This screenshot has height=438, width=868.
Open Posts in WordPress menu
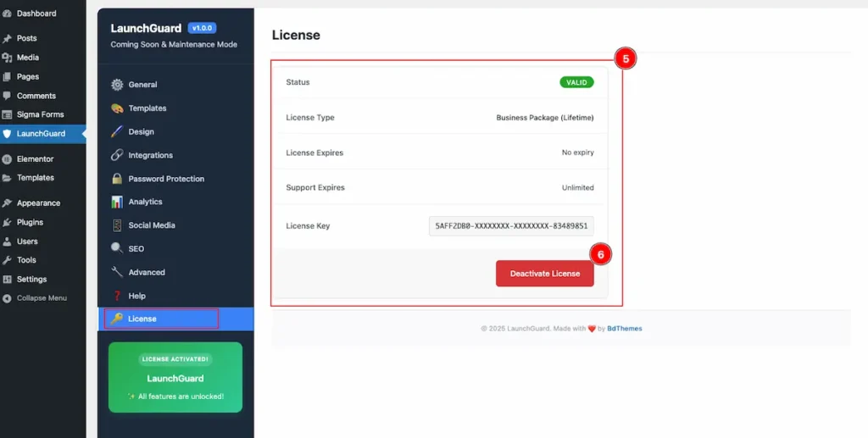point(42,39)
